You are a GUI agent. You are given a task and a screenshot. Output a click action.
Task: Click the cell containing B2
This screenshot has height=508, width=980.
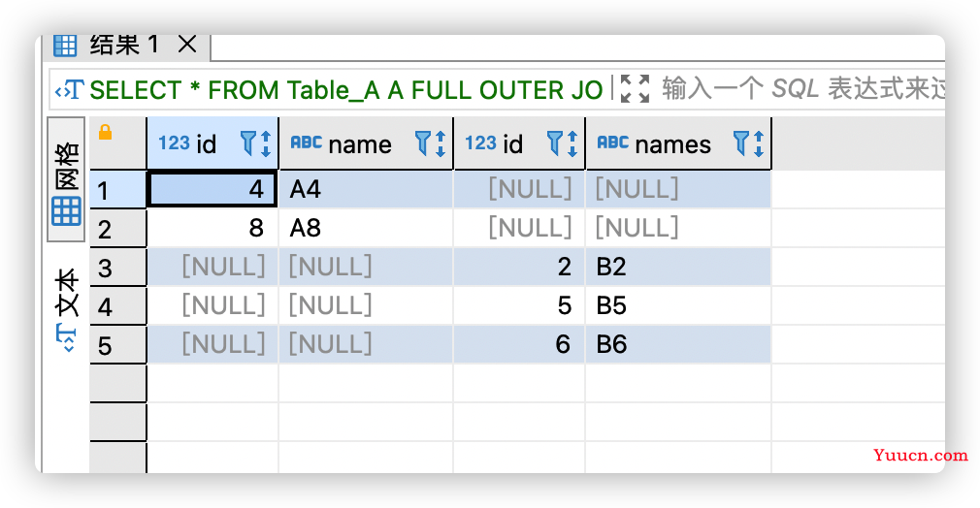(x=678, y=267)
